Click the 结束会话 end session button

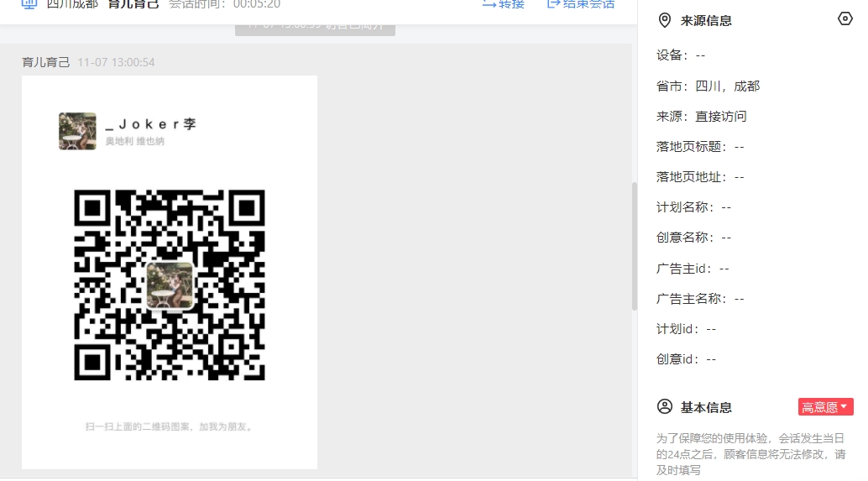coord(581,4)
